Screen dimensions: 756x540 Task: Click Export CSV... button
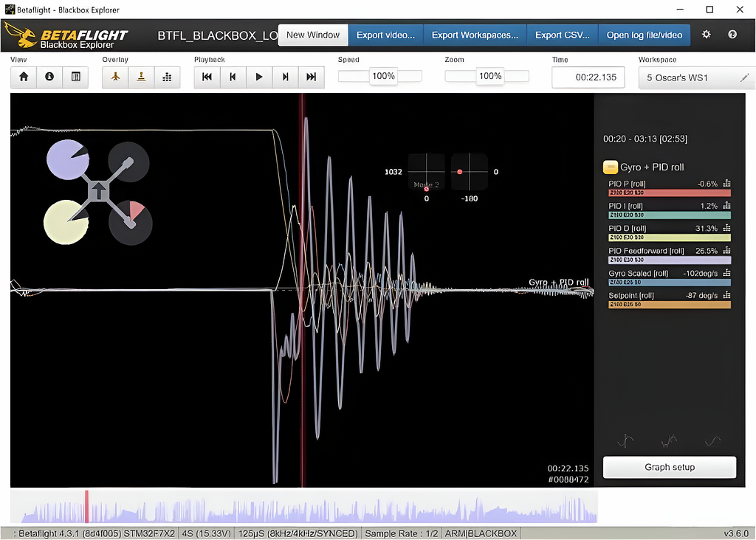[562, 35]
